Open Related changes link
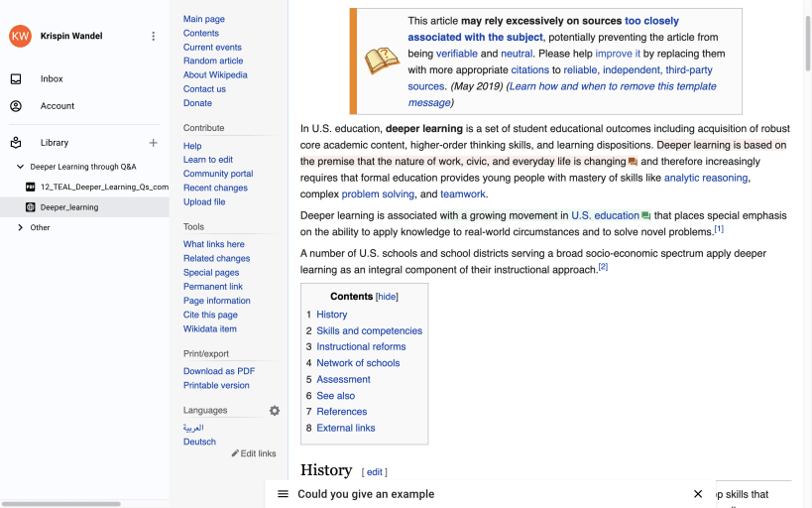Image resolution: width=812 pixels, height=508 pixels. tap(216, 258)
